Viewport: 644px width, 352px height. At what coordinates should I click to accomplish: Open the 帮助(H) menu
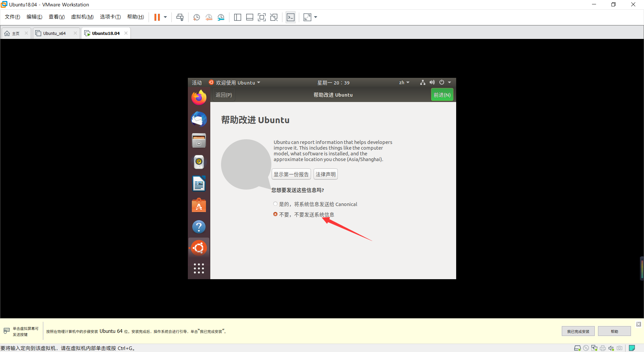click(136, 17)
